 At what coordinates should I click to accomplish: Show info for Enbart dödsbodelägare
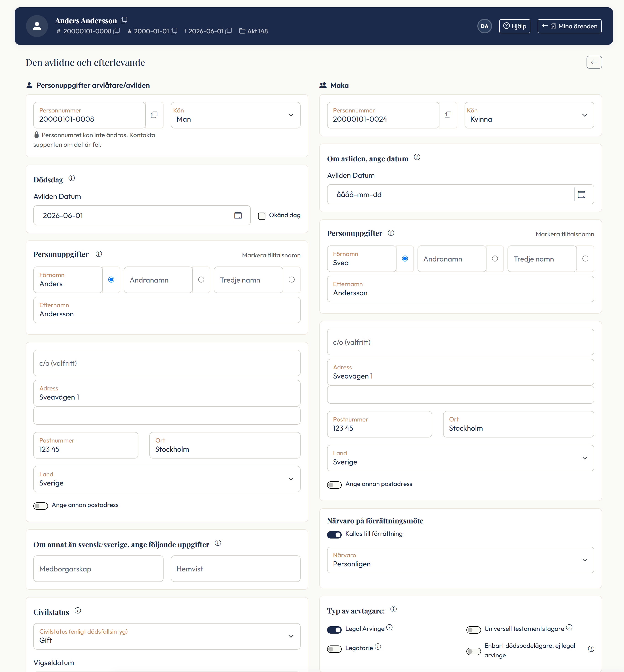[591, 649]
